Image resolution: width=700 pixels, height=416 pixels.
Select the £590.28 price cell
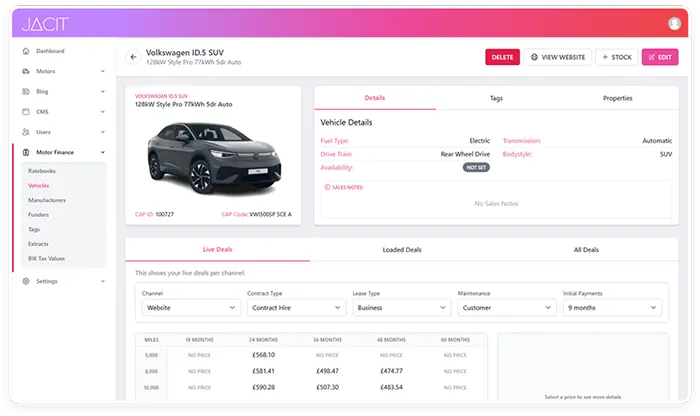pos(263,387)
